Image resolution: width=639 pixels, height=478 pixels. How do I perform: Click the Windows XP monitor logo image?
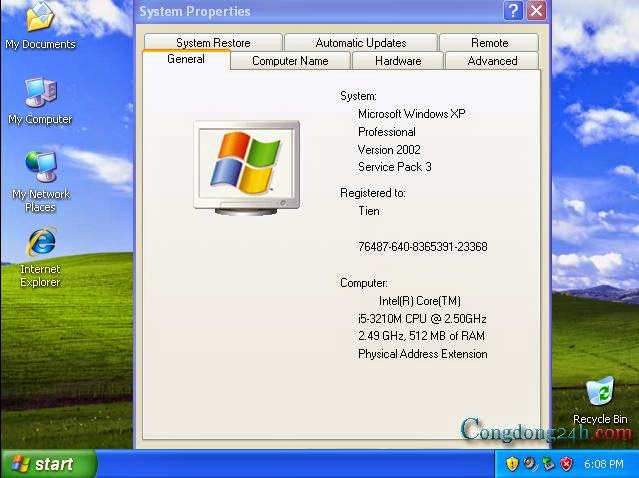click(247, 167)
